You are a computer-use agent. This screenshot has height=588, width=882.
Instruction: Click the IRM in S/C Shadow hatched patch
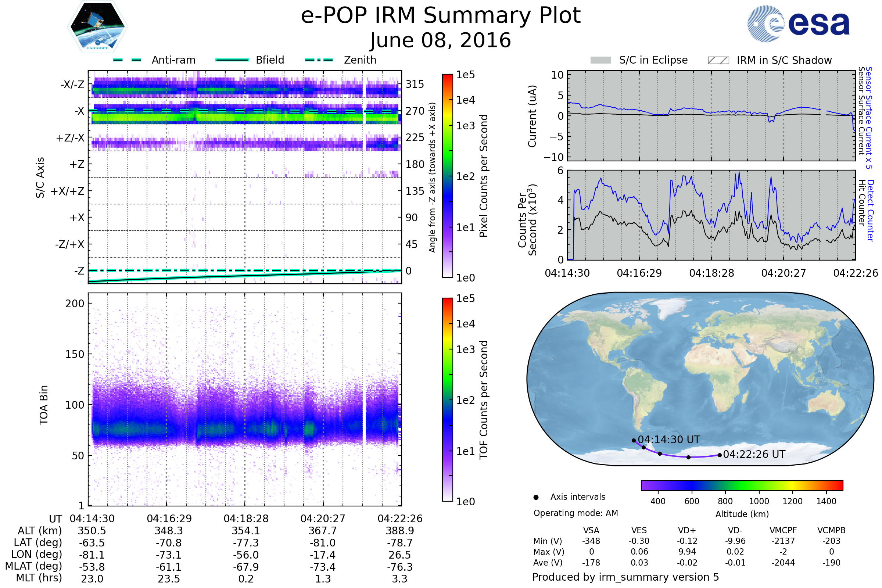point(718,60)
